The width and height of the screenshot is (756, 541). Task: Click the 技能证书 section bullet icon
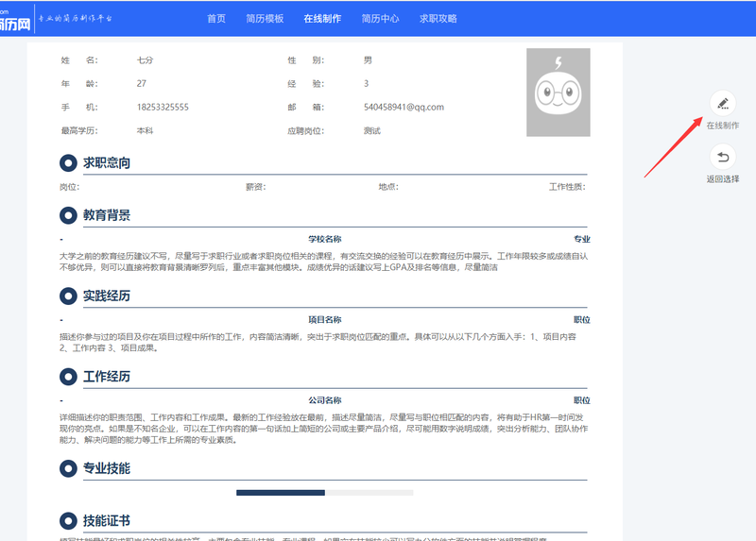click(x=68, y=521)
